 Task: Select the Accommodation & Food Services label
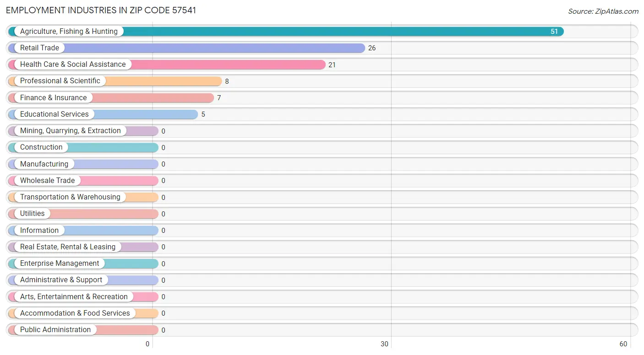coord(75,313)
